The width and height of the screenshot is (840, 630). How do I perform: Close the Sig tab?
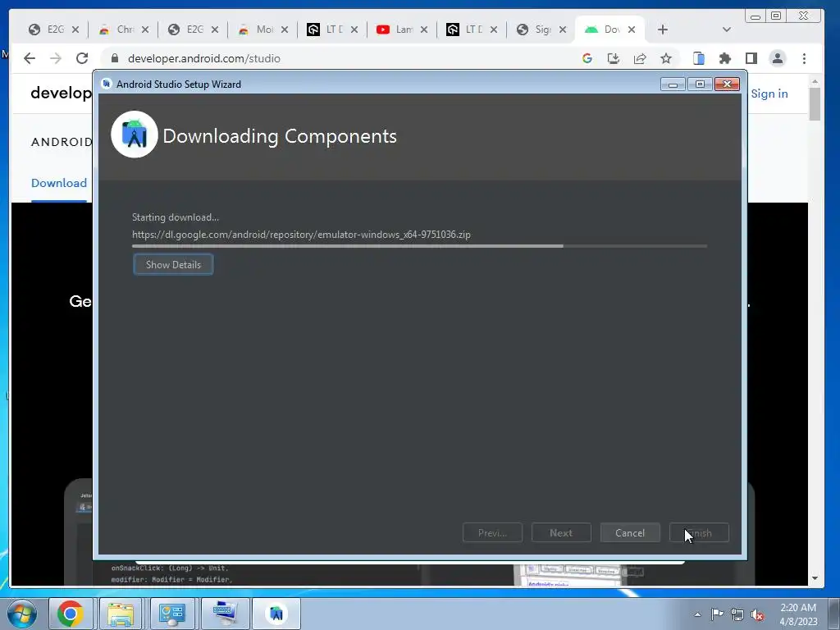click(x=563, y=30)
